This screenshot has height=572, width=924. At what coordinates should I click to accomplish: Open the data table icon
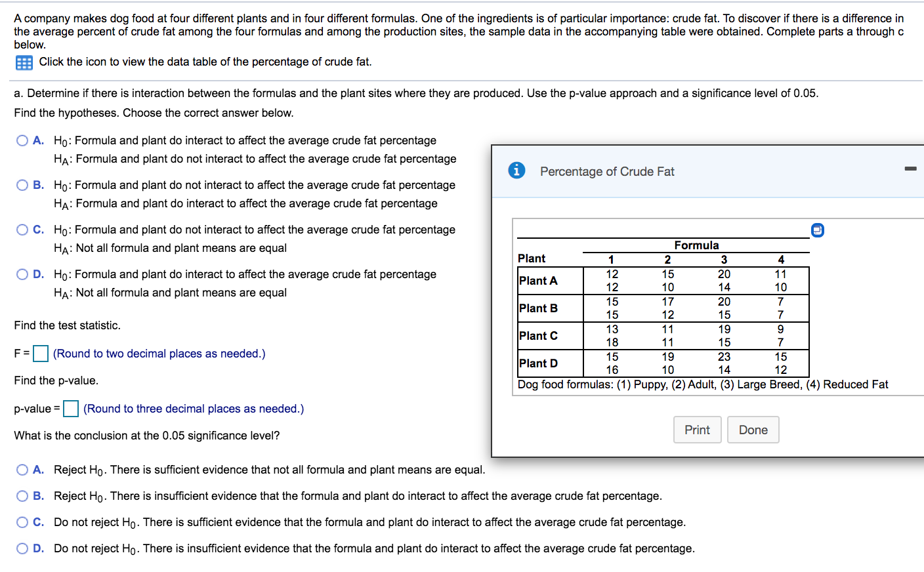pyautogui.click(x=24, y=63)
